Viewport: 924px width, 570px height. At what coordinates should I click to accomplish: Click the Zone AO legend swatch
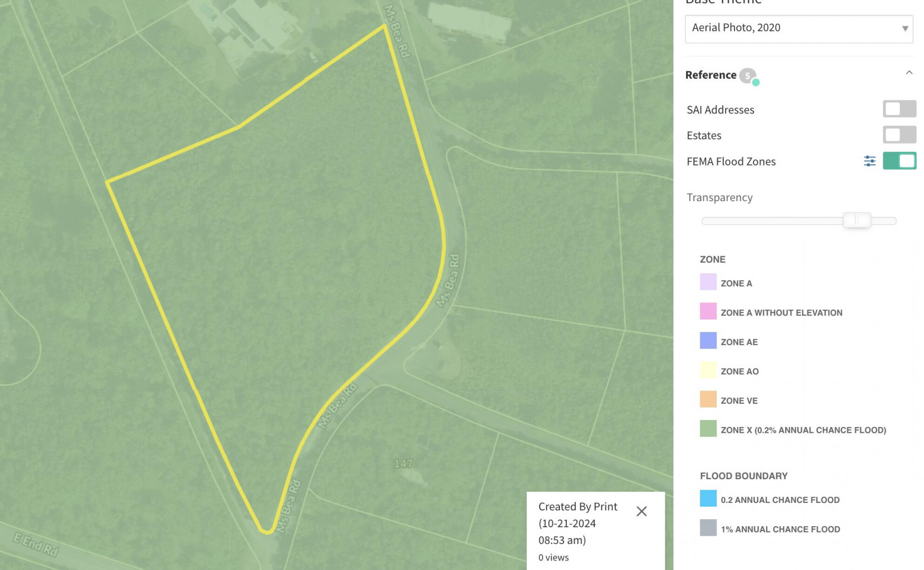708,370
